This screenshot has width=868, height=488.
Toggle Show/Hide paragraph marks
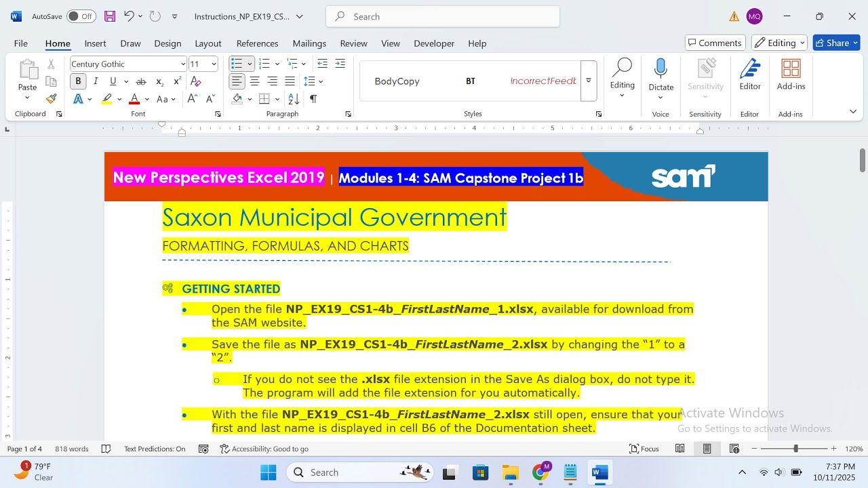[313, 99]
